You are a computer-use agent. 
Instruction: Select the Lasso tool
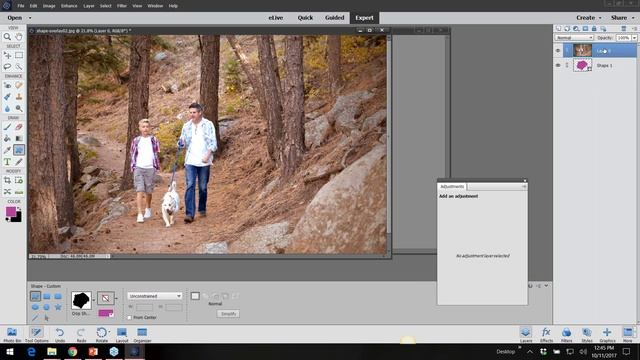point(7,67)
